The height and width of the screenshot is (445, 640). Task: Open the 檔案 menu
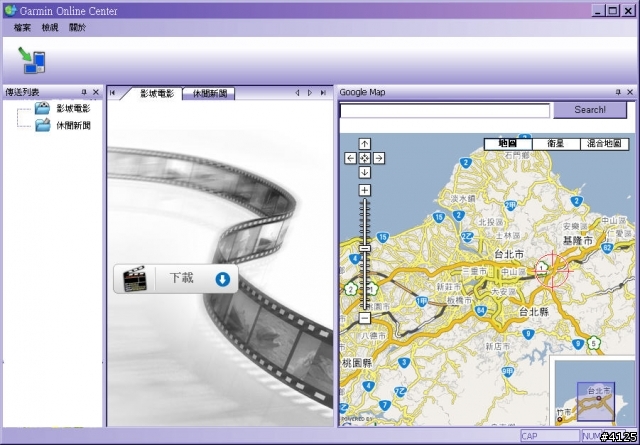[x=22, y=27]
